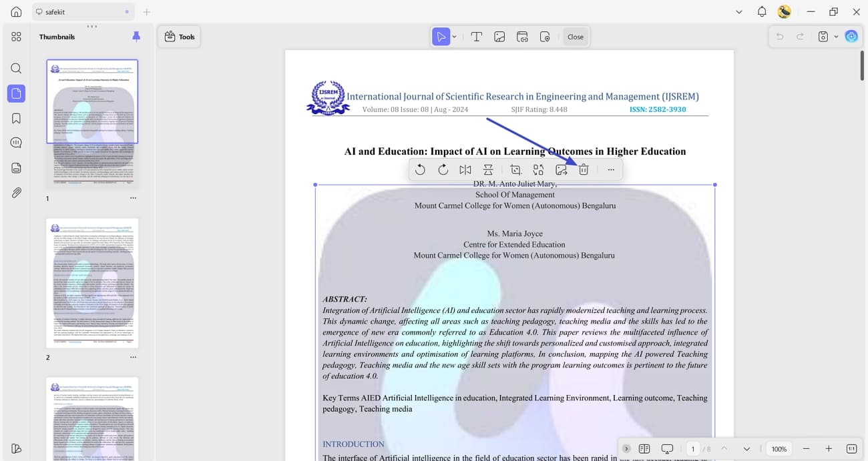
Task: Add a new tab with the plus
Action: [147, 12]
